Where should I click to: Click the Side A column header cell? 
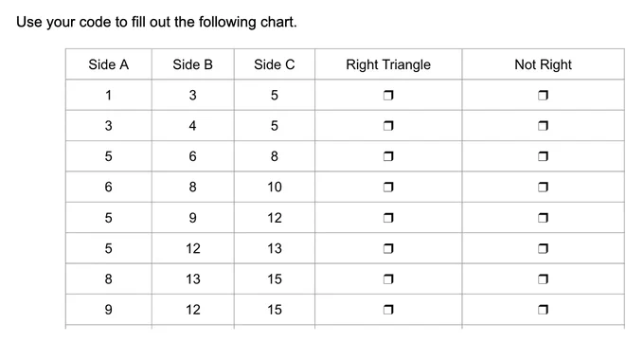[108, 64]
